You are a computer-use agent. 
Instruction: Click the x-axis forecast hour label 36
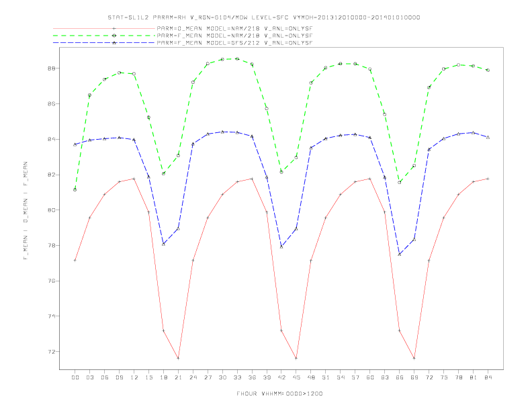click(252, 377)
